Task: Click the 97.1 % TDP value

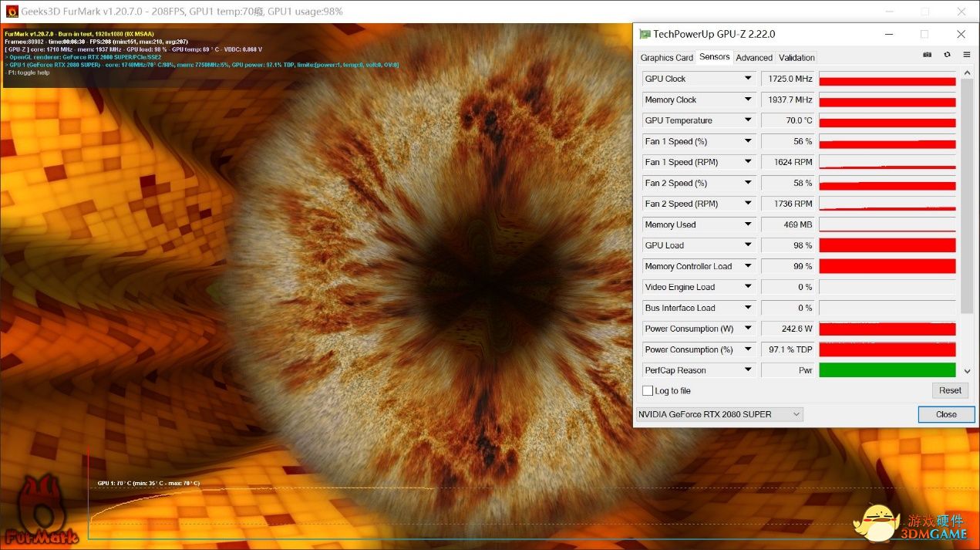Action: pyautogui.click(x=788, y=349)
